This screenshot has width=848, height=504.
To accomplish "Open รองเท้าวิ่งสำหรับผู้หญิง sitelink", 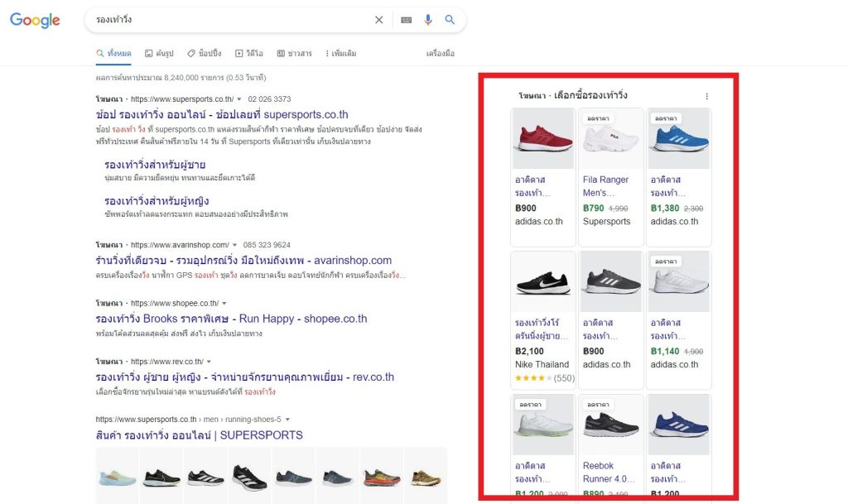I will tap(157, 201).
